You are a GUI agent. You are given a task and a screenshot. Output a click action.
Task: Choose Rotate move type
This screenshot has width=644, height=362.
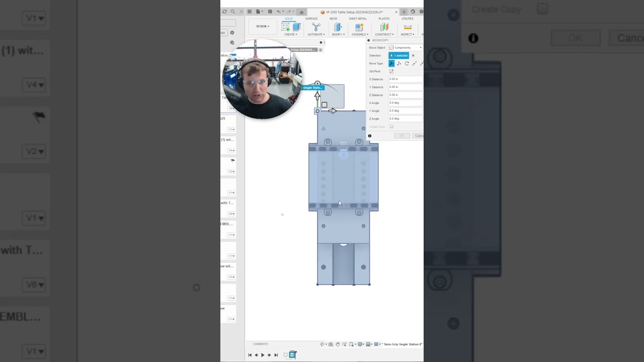[x=407, y=63]
